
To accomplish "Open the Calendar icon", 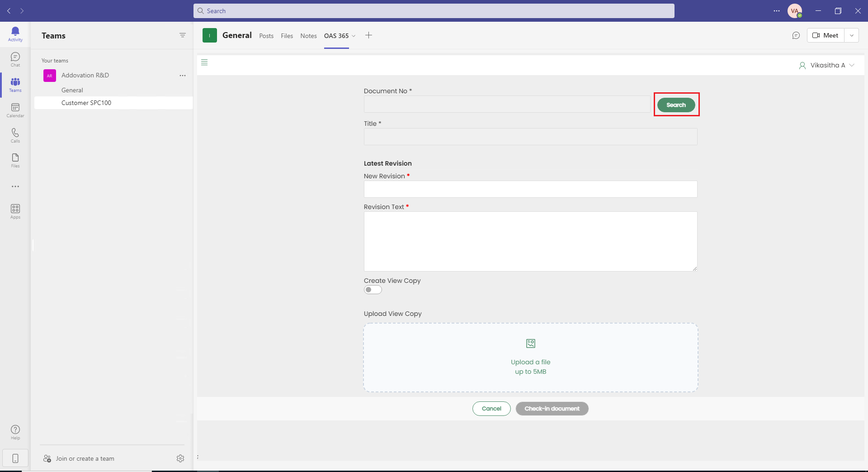I will 15,110.
